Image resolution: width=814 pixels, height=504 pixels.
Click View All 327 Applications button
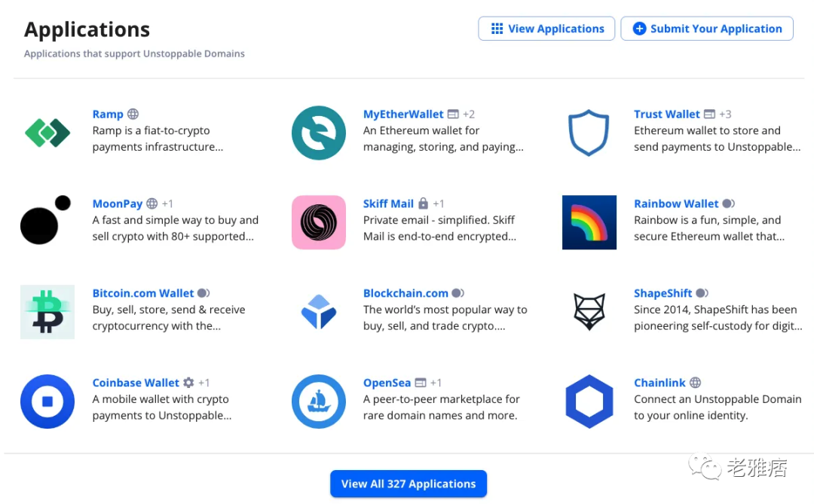click(409, 484)
